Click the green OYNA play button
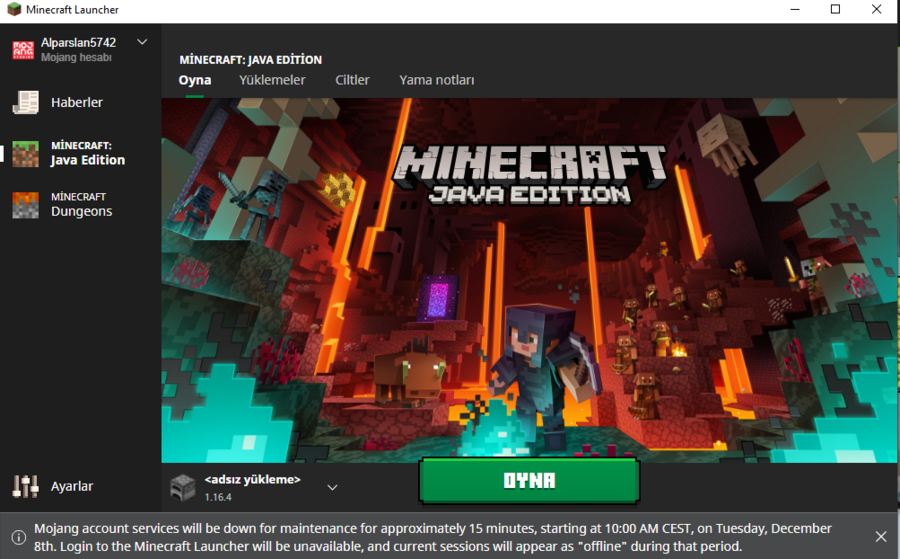This screenshot has height=559, width=900. tap(529, 480)
